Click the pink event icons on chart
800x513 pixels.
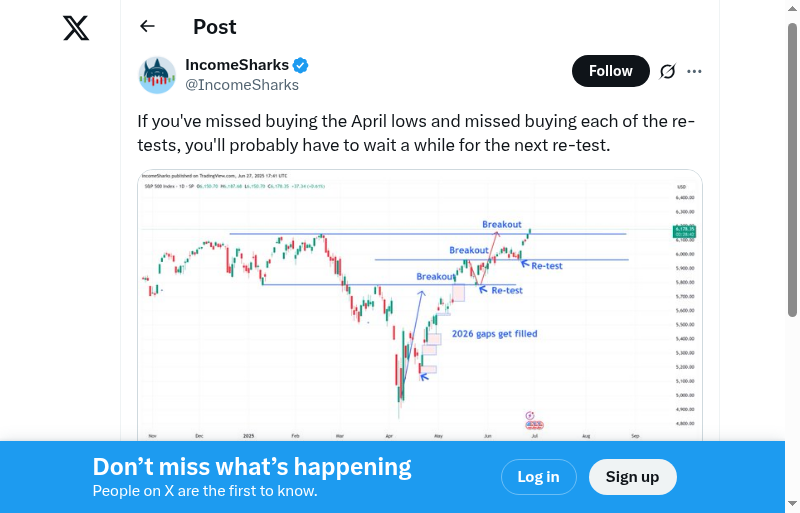click(533, 421)
